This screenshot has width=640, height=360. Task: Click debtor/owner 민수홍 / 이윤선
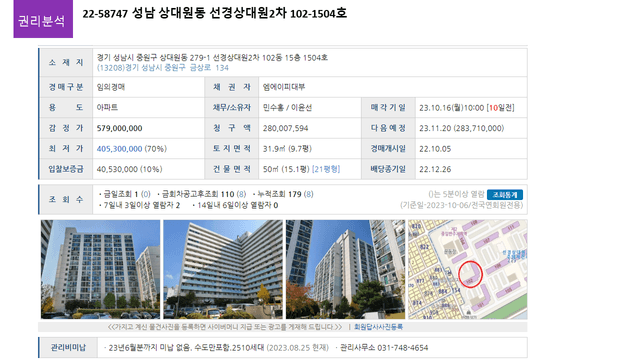point(287,108)
